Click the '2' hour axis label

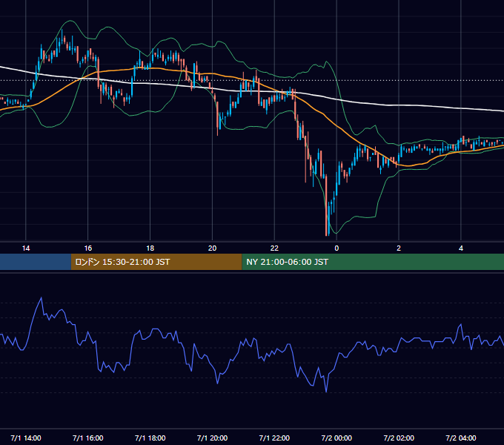[x=399, y=248]
